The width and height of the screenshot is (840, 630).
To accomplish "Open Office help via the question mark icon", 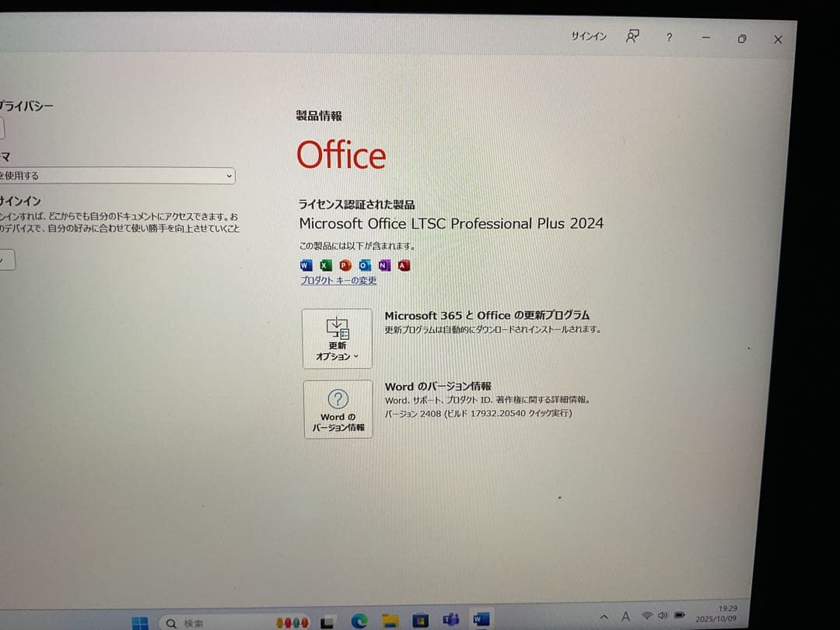I will point(669,37).
